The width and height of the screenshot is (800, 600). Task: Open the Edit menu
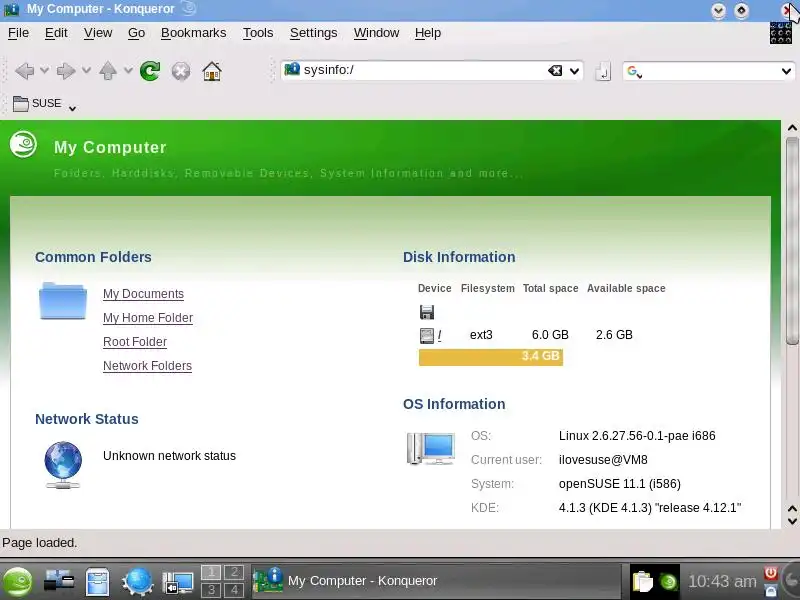click(56, 33)
